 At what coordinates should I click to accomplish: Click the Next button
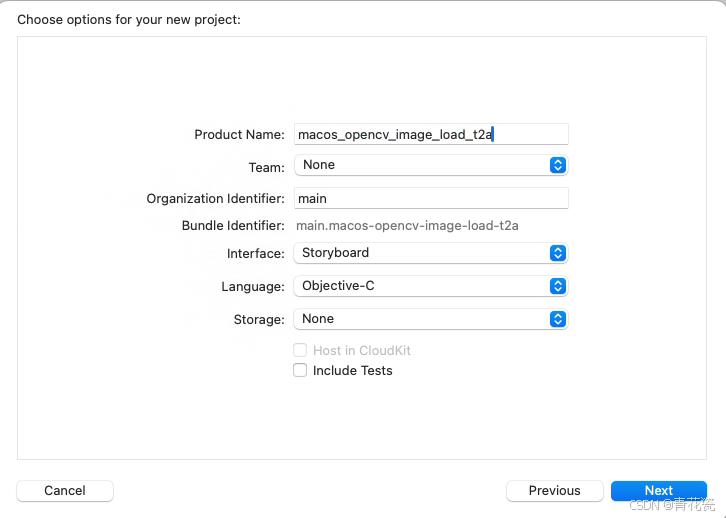[659, 490]
